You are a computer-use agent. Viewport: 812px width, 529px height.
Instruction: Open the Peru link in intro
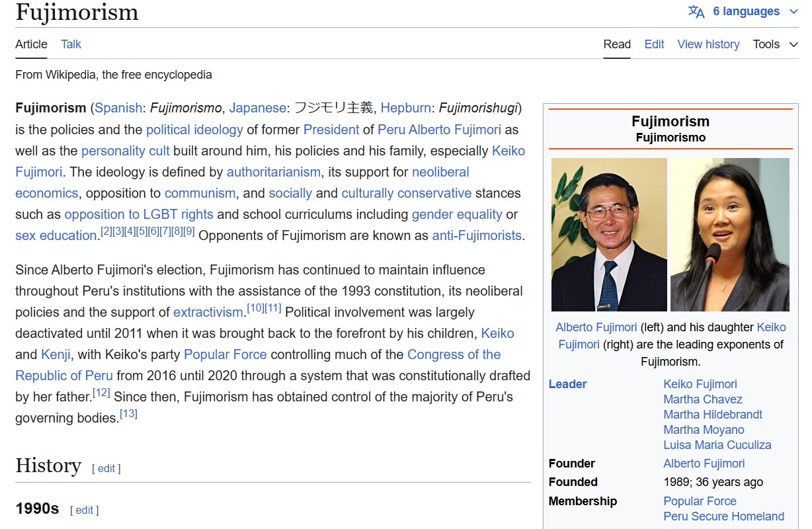pos(391,130)
